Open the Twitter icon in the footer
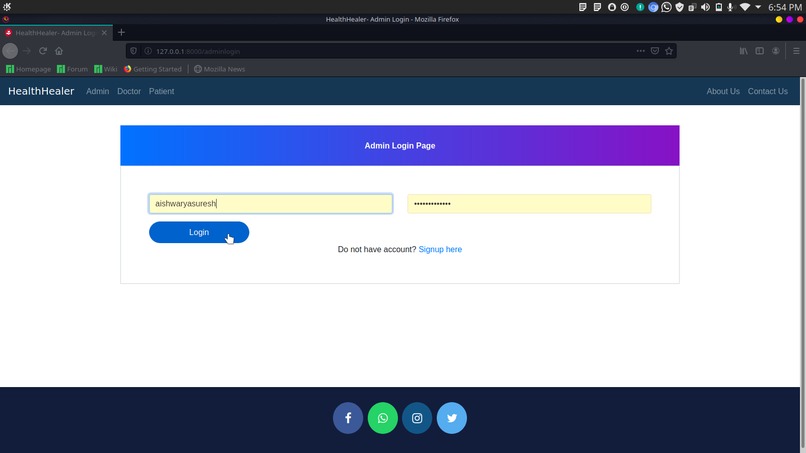The height and width of the screenshot is (453, 806). [452, 418]
